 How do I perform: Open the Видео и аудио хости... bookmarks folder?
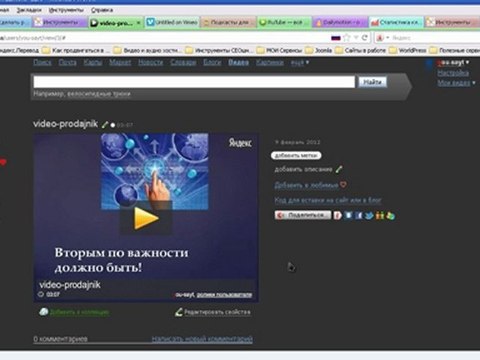pos(148,50)
